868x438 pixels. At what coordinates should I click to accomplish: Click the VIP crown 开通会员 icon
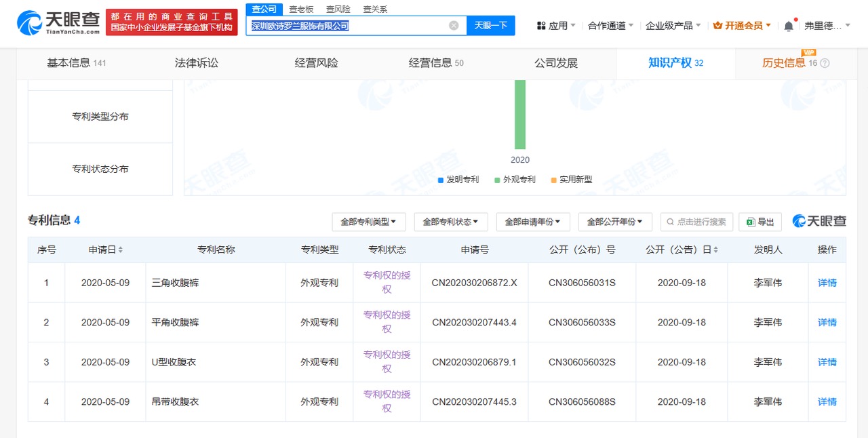(718, 26)
